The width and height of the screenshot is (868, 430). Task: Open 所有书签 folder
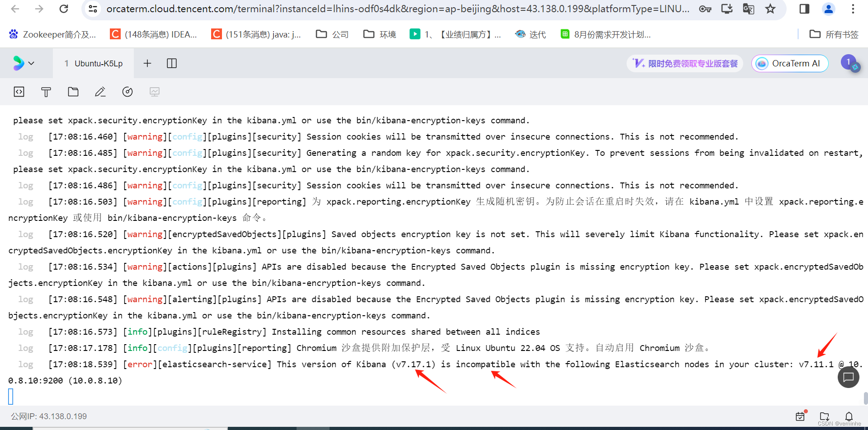tap(834, 34)
